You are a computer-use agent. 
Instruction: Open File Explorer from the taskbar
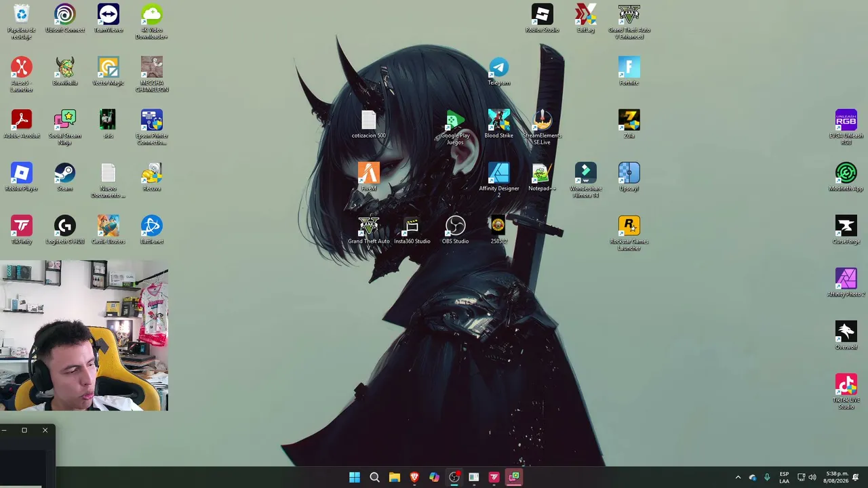(394, 477)
